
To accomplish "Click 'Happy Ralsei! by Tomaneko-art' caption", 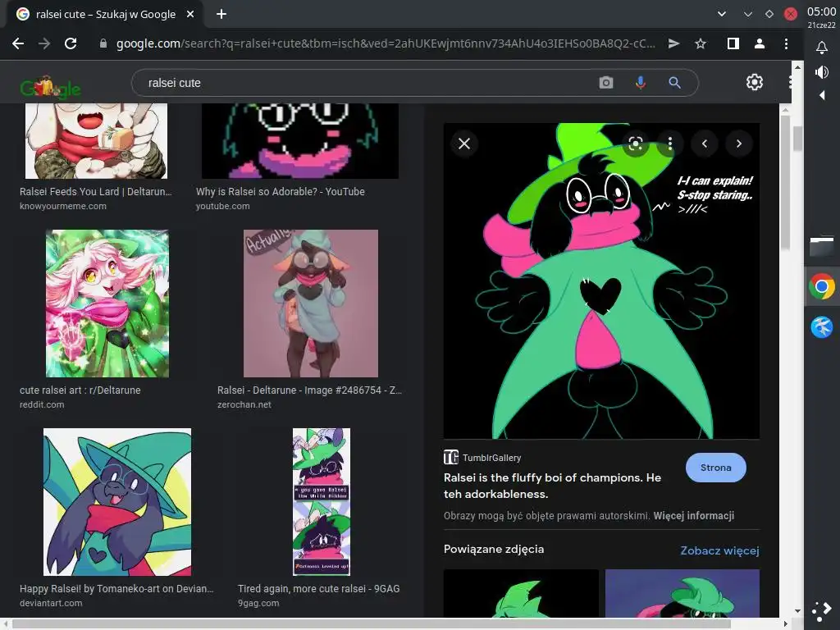I will pos(116,589).
